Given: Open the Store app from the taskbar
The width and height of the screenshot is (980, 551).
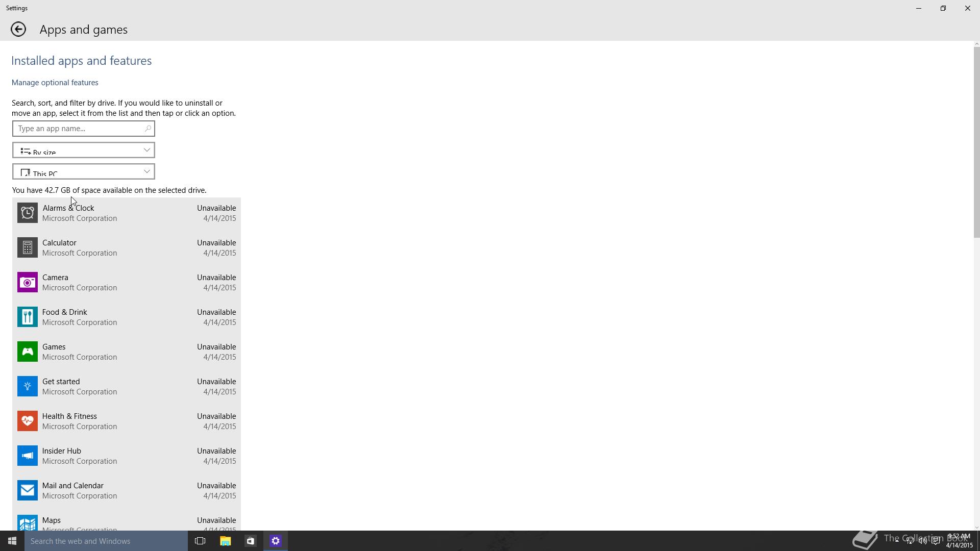Looking at the screenshot, I should tap(250, 541).
